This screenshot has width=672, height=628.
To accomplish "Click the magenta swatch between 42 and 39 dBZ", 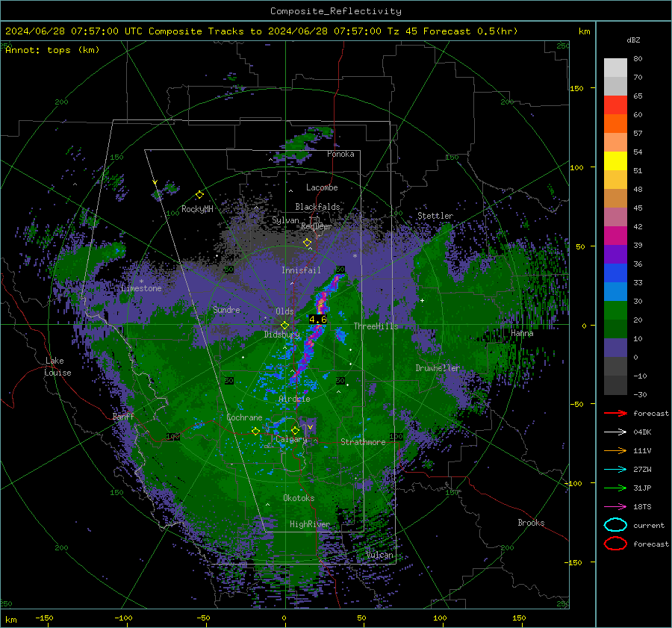I will pyautogui.click(x=615, y=236).
